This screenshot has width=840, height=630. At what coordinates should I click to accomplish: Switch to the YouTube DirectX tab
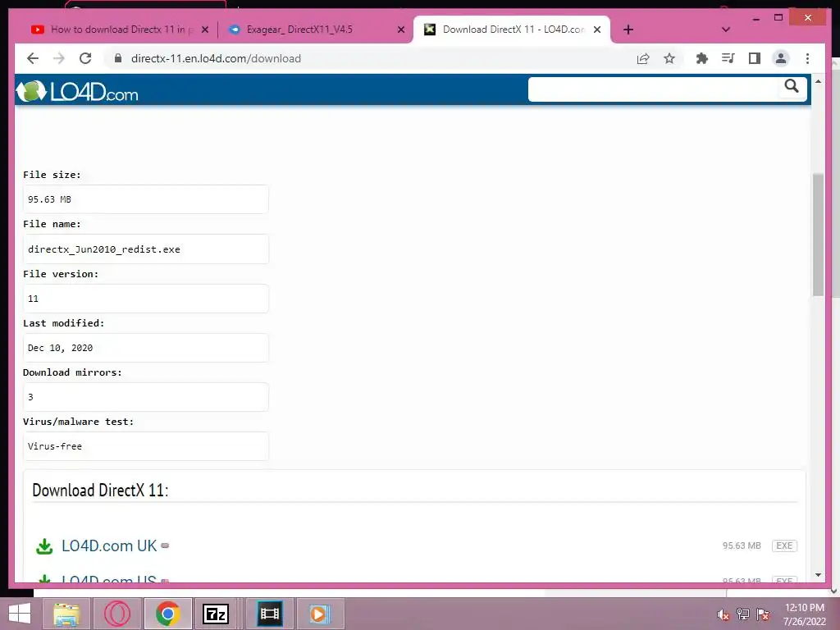119,30
